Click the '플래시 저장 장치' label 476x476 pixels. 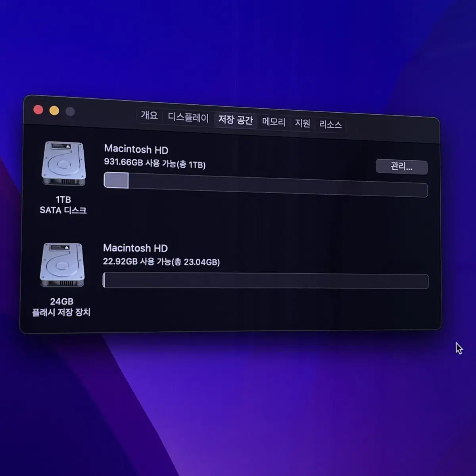[61, 312]
